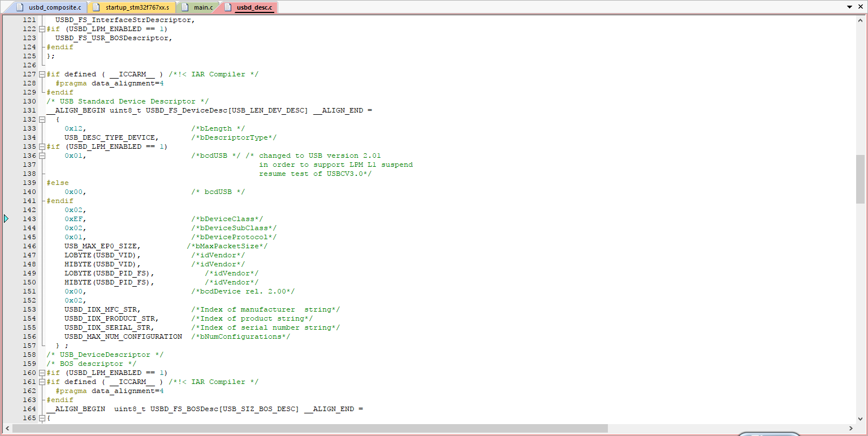The height and width of the screenshot is (436, 868).
Task: Click the 'USB_DeviceDescriptor' comment on line 158
Action: (105, 355)
